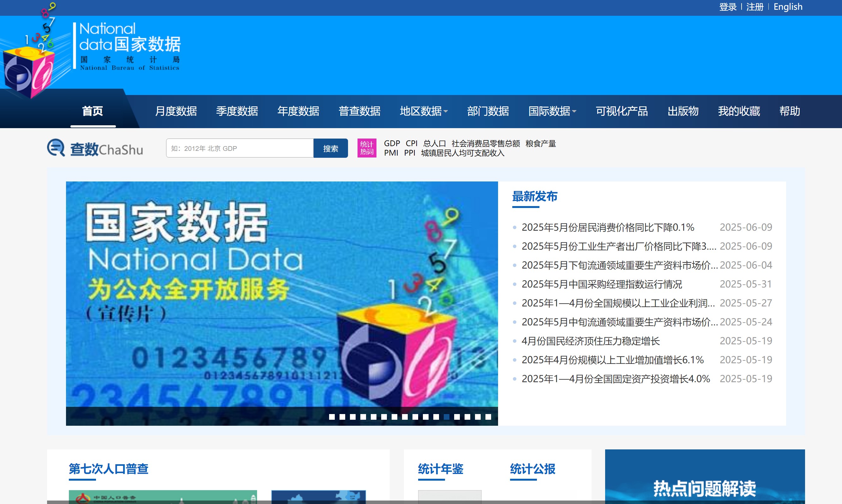Select the first carousel indicator dot
The width and height of the screenshot is (842, 504).
pyautogui.click(x=332, y=417)
